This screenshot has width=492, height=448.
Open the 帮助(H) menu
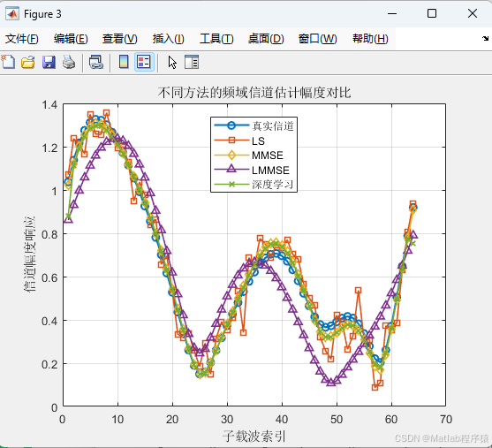370,39
